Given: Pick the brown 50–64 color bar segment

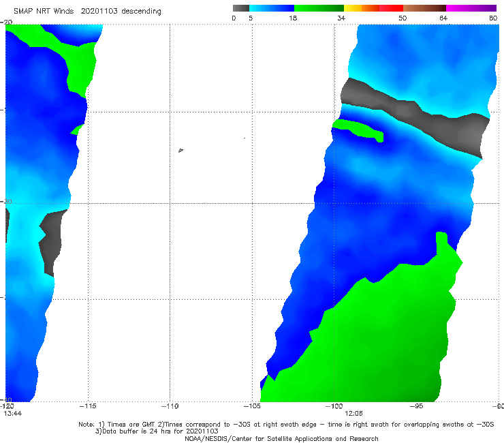Looking at the screenshot, I should (x=424, y=8).
